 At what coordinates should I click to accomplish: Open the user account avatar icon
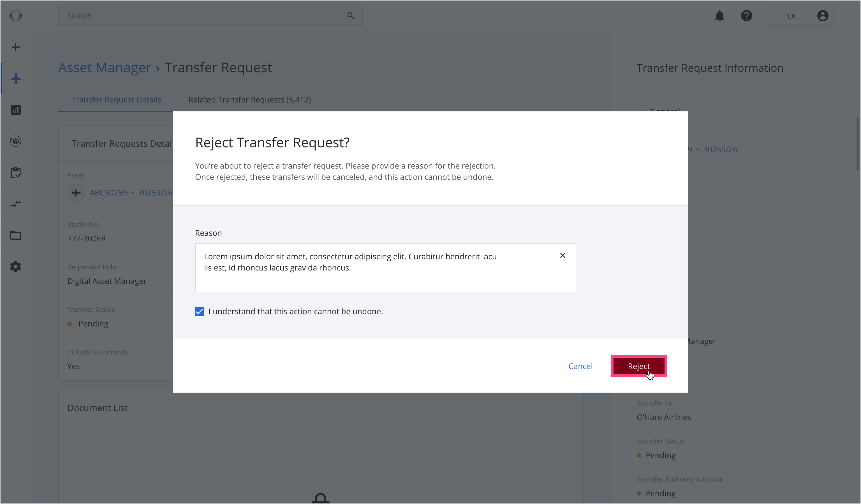pos(823,16)
